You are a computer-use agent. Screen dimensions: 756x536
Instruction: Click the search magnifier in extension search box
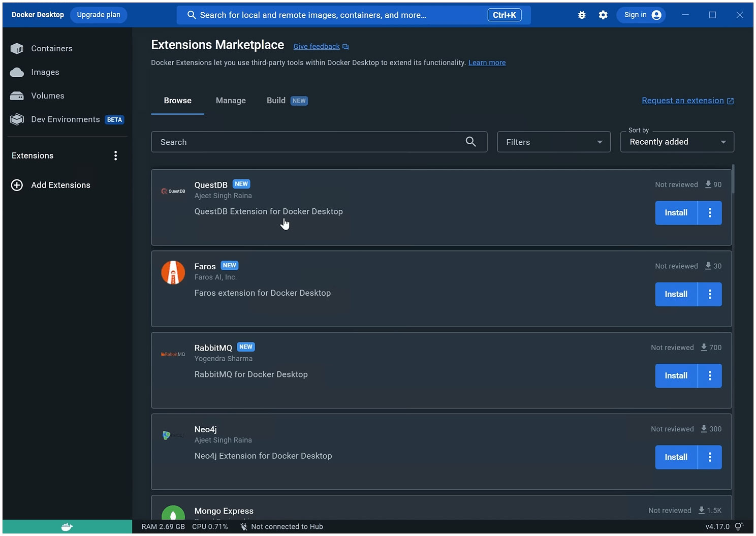471,142
